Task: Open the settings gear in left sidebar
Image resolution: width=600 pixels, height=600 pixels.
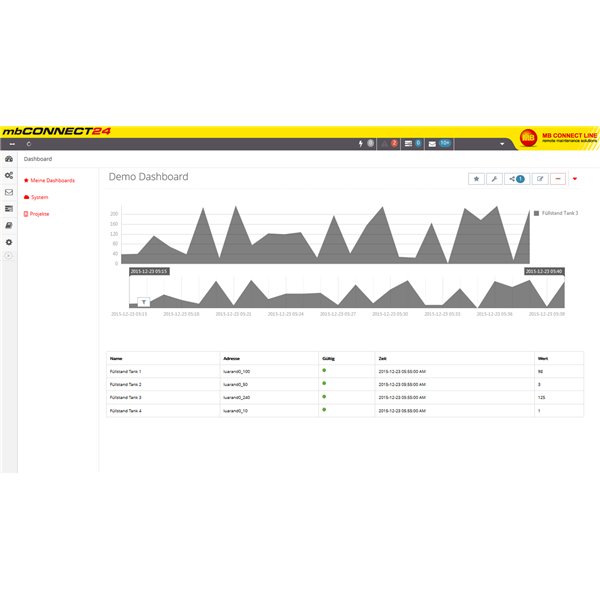Action: [9, 242]
